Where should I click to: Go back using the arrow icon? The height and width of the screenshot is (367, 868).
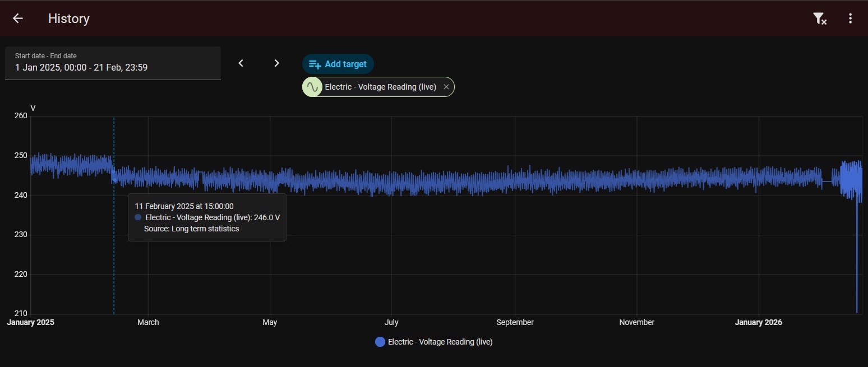[x=18, y=18]
